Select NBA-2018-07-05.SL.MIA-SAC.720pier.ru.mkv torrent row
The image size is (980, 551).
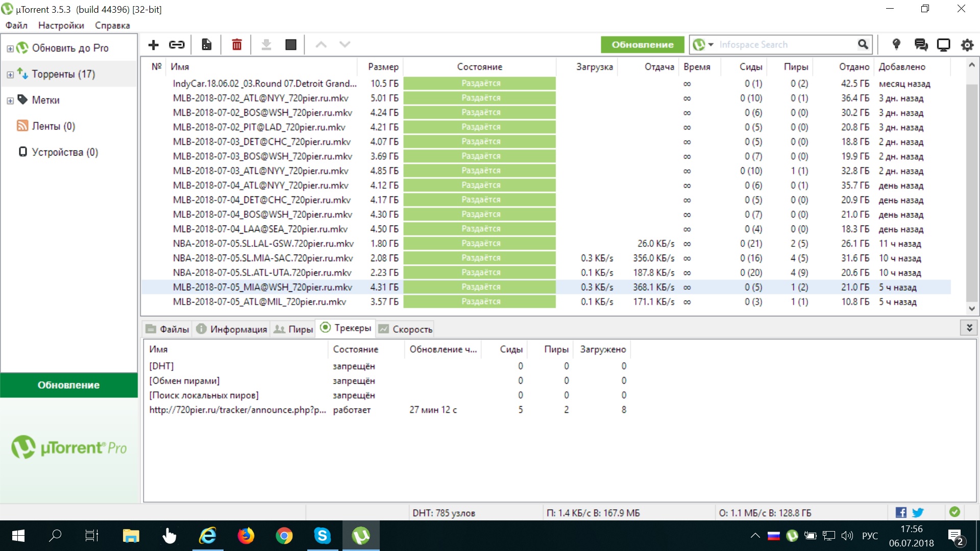pos(546,258)
